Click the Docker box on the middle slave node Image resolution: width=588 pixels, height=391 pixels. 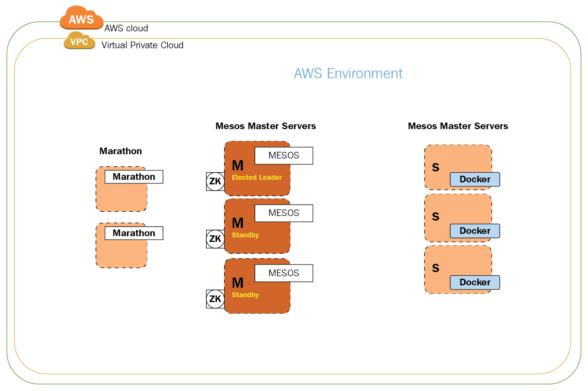pos(475,231)
